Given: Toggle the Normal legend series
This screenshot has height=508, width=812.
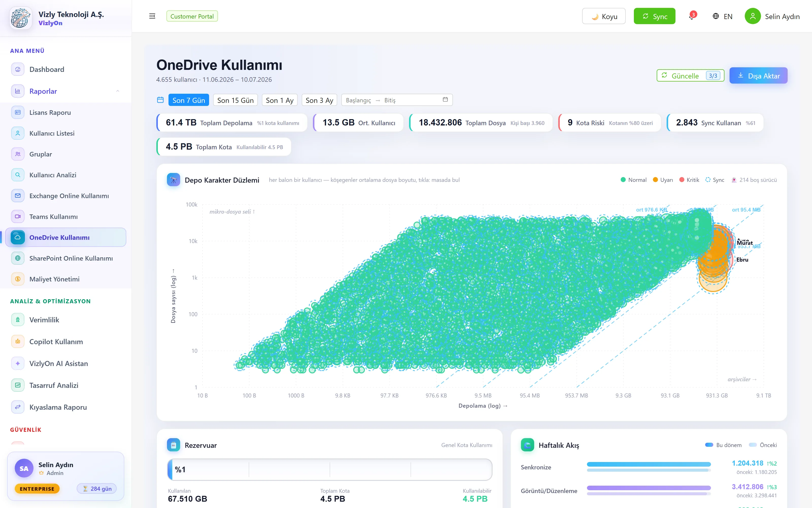Looking at the screenshot, I should tap(634, 180).
